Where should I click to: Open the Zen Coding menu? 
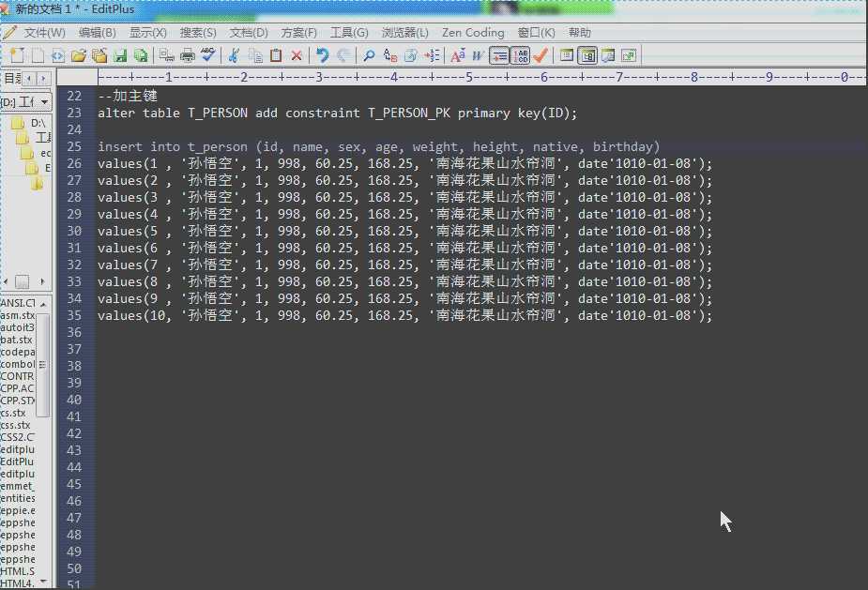pos(473,33)
